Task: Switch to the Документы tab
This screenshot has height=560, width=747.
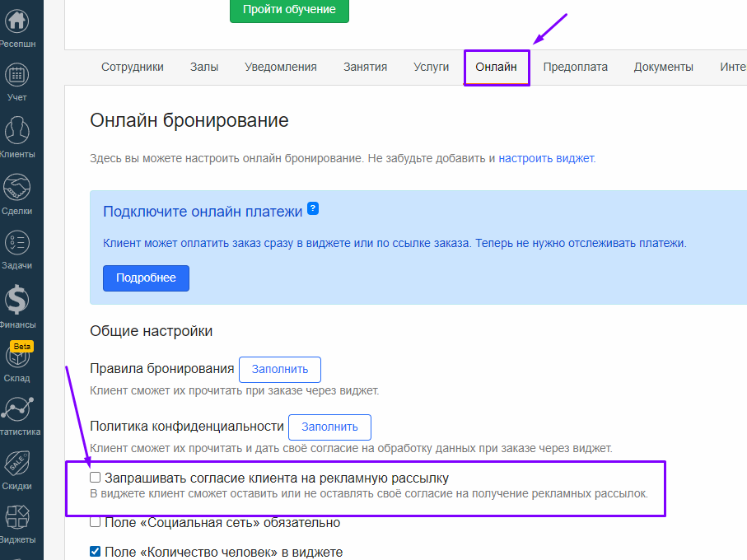Action: [663, 68]
